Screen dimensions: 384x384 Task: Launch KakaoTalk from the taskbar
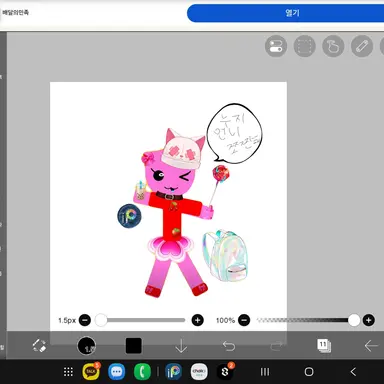(91, 371)
